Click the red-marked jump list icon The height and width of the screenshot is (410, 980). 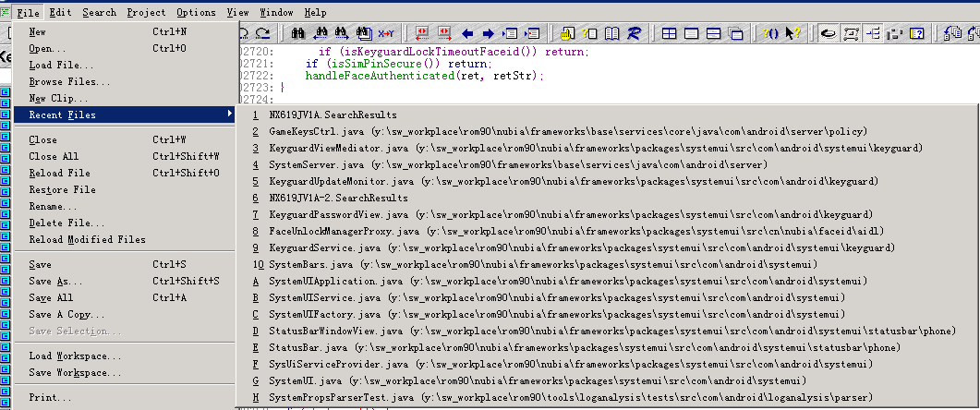tap(533, 33)
